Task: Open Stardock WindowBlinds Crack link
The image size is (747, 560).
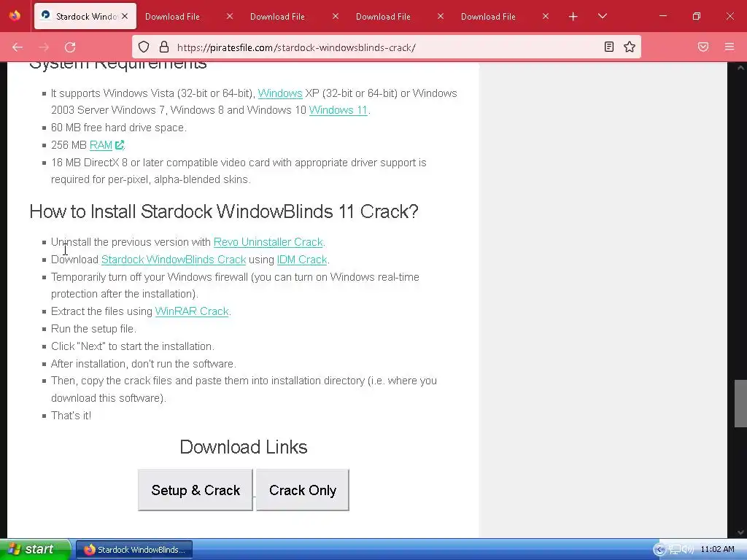Action: point(174,260)
